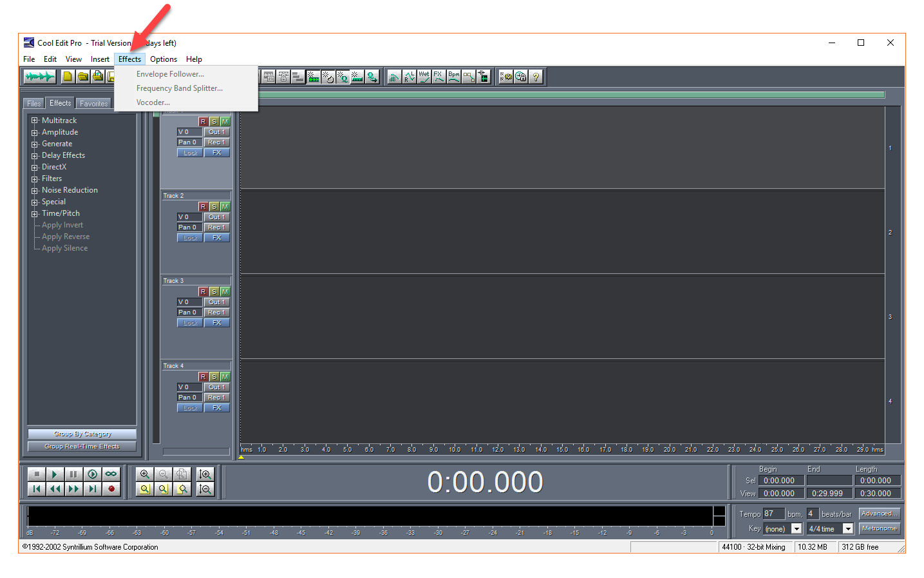Solo Track 2 with the S button

[214, 207]
